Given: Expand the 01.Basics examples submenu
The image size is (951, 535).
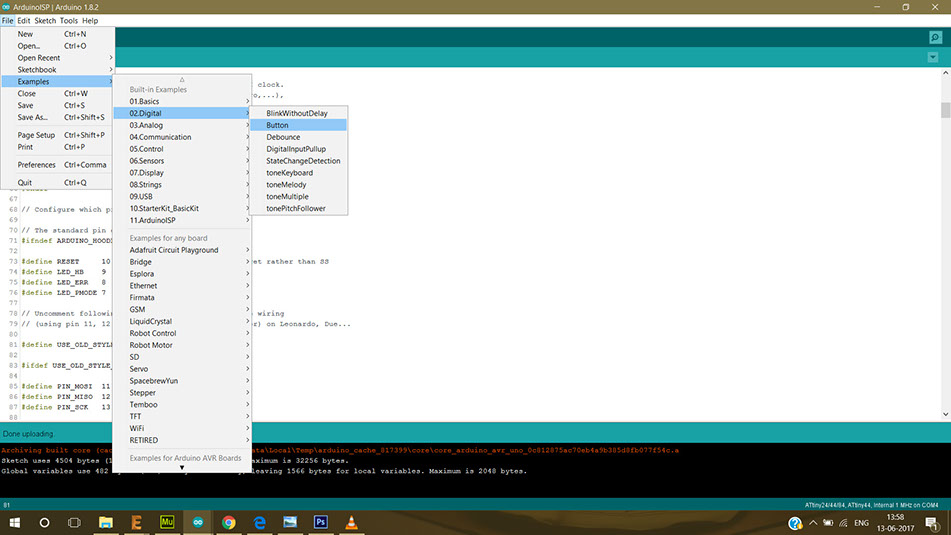Looking at the screenshot, I should coord(182,101).
